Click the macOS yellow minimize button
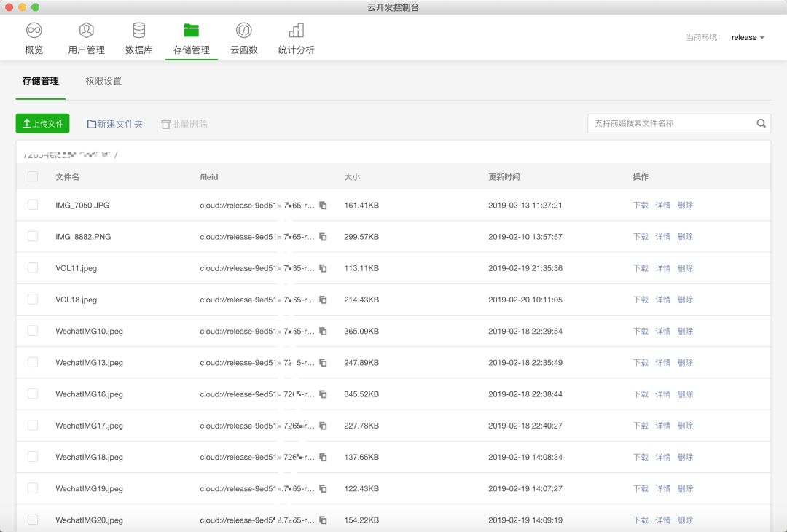The height and width of the screenshot is (532, 787). 22,7
